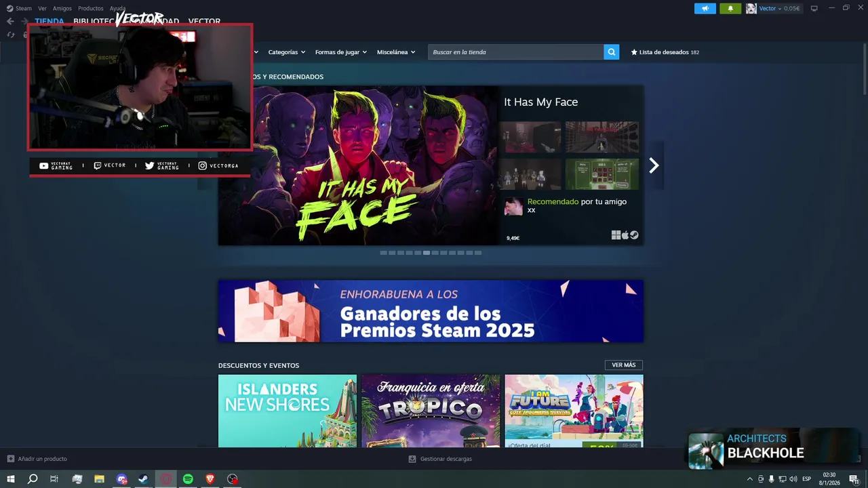
Task: Open the Opera GX taskbar icon
Action: tap(166, 479)
